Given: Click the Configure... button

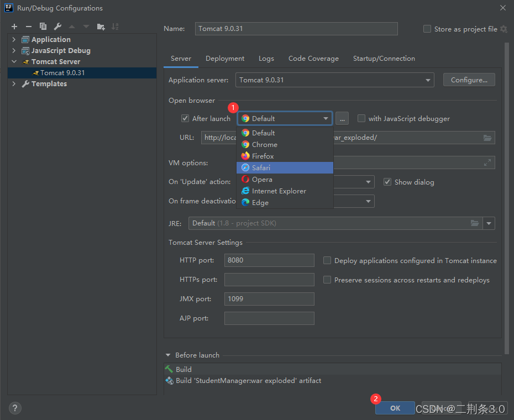Looking at the screenshot, I should [x=469, y=80].
